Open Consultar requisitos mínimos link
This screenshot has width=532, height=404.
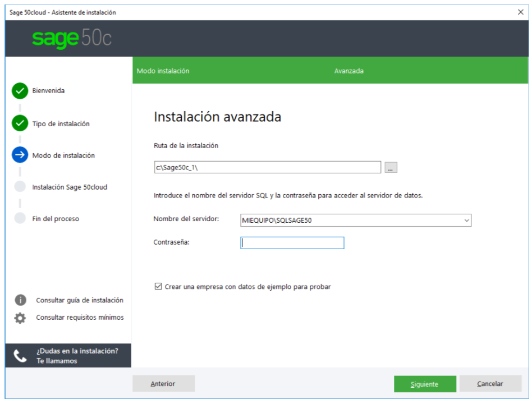click(80, 318)
